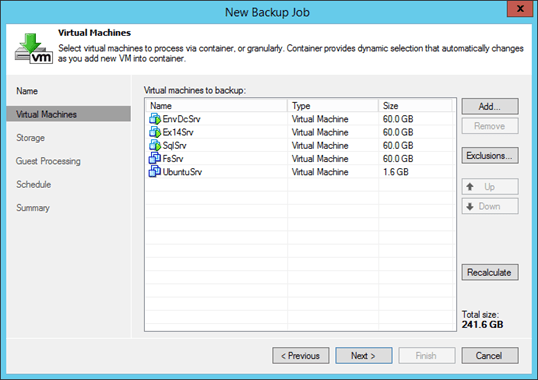This screenshot has height=380, width=538.
Task: Select the Ex14Srv row name
Action: tap(178, 132)
